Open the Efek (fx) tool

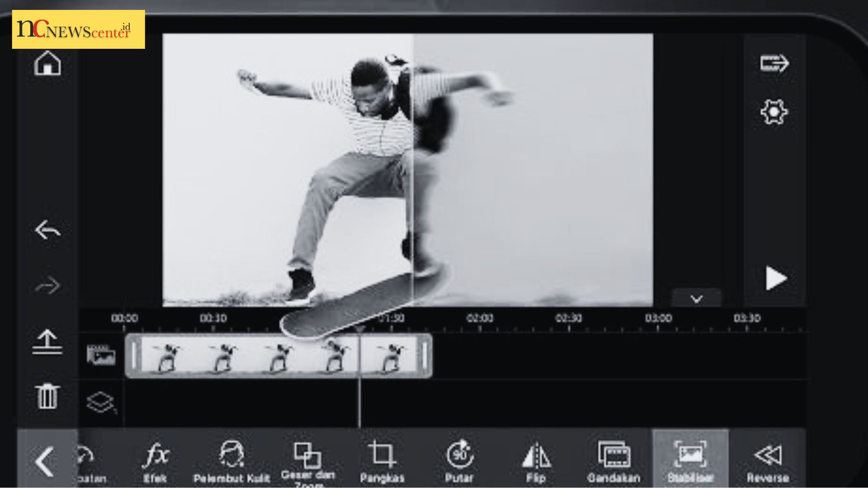pyautogui.click(x=156, y=462)
